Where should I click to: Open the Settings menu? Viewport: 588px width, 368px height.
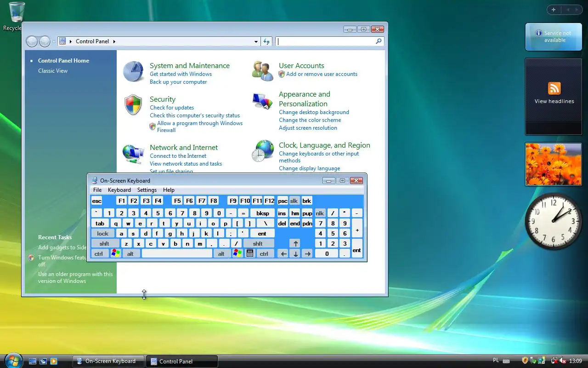coord(147,190)
